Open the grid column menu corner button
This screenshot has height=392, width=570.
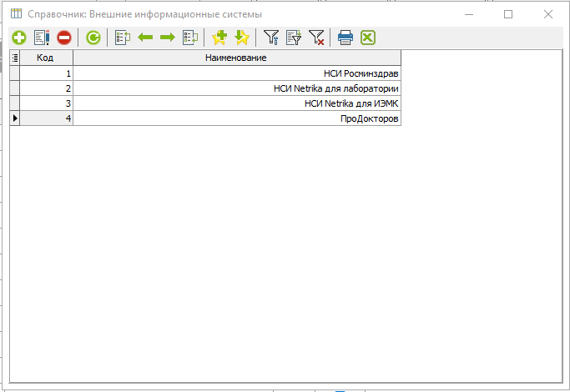[15, 58]
